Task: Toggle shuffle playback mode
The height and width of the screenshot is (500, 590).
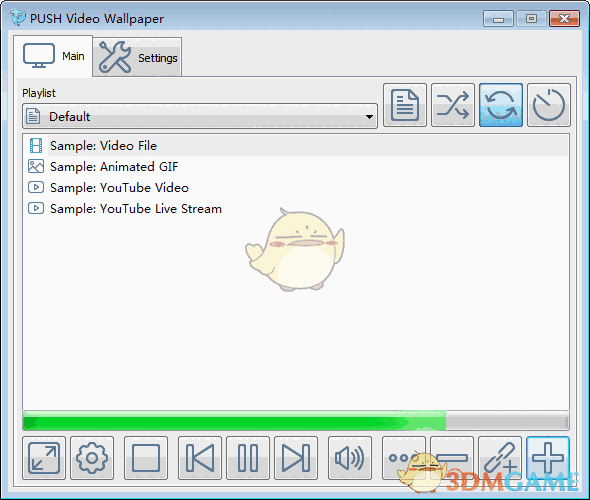Action: tap(453, 105)
